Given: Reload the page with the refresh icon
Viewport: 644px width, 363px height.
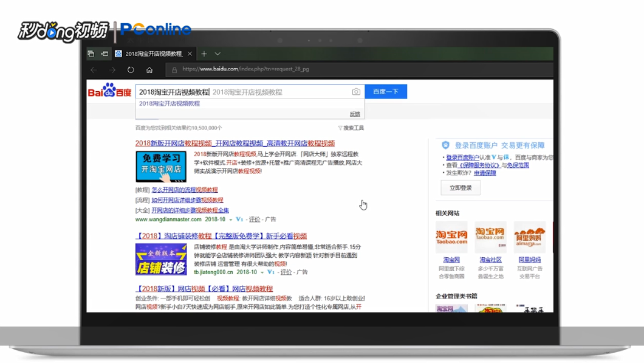Looking at the screenshot, I should (131, 70).
